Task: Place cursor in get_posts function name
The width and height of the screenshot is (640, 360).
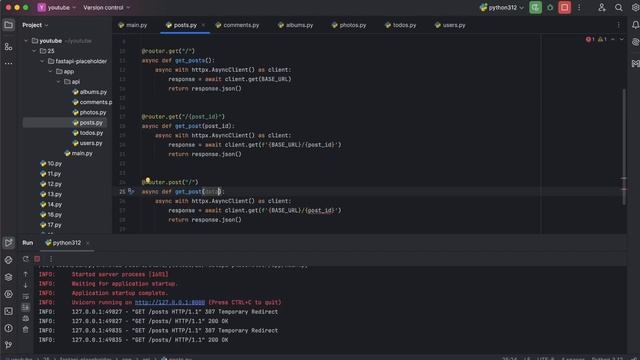Action: tap(190, 60)
